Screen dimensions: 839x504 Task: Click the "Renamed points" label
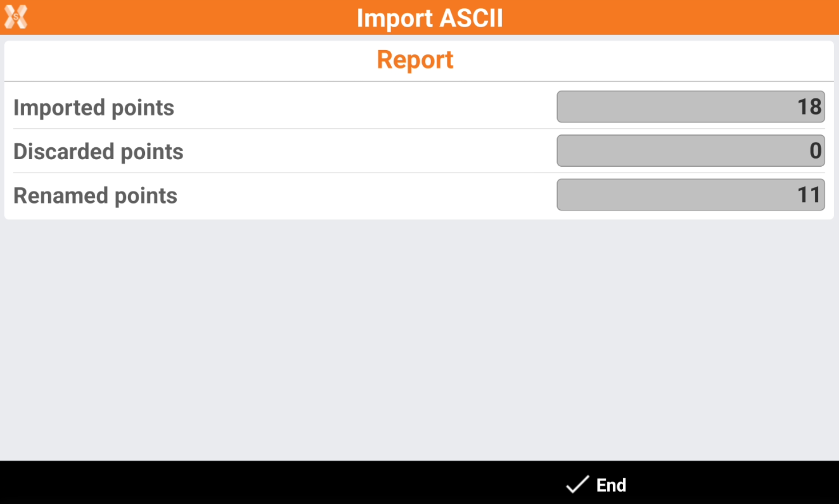tap(95, 196)
